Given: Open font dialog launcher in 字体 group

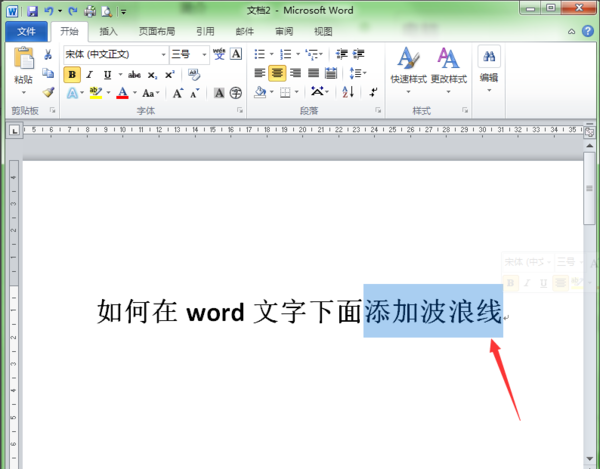Looking at the screenshot, I should [x=240, y=110].
